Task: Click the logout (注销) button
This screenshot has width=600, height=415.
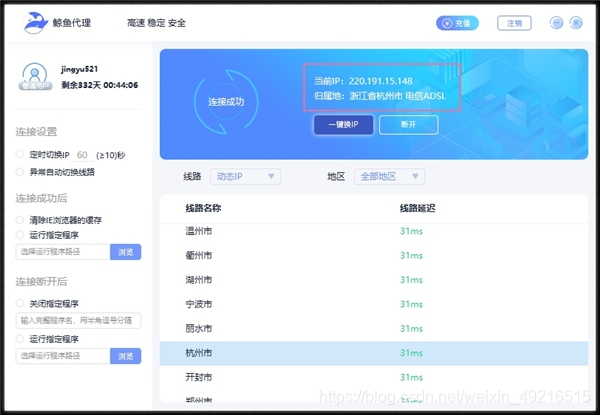Action: [x=514, y=23]
